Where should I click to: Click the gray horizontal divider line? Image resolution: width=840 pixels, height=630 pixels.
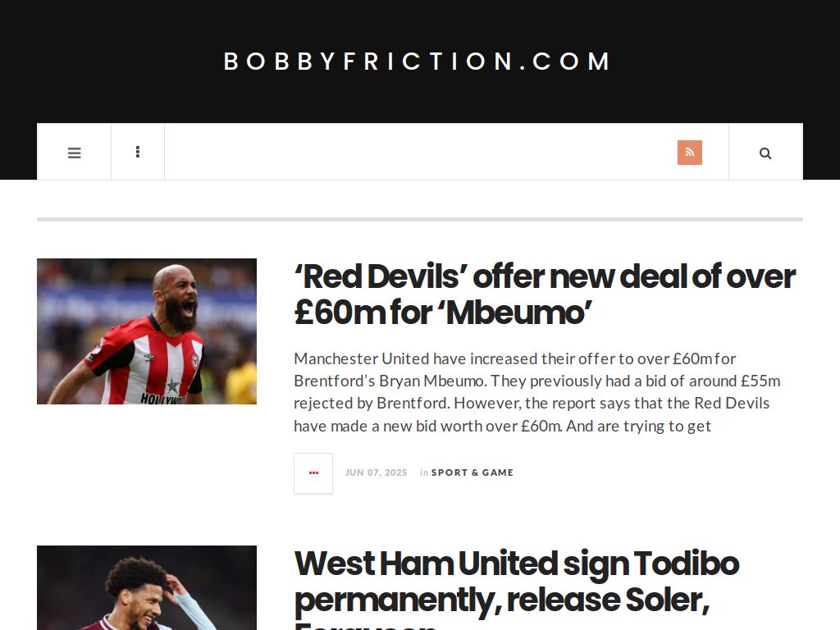click(420, 219)
